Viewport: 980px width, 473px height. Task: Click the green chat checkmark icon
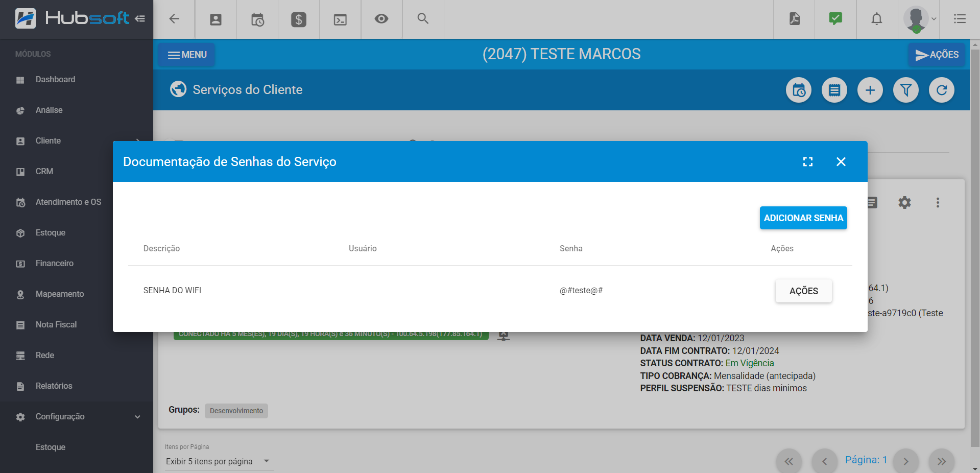835,19
